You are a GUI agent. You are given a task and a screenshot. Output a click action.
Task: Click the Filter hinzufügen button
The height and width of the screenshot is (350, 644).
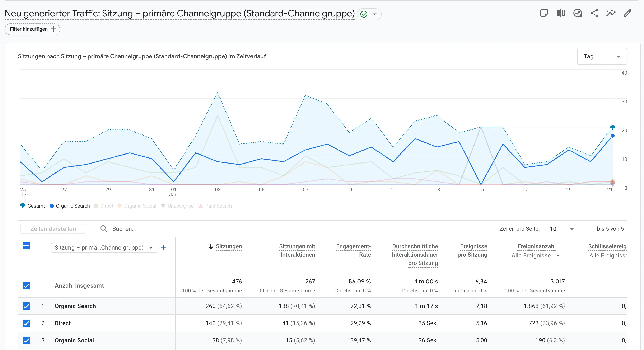[x=32, y=29]
